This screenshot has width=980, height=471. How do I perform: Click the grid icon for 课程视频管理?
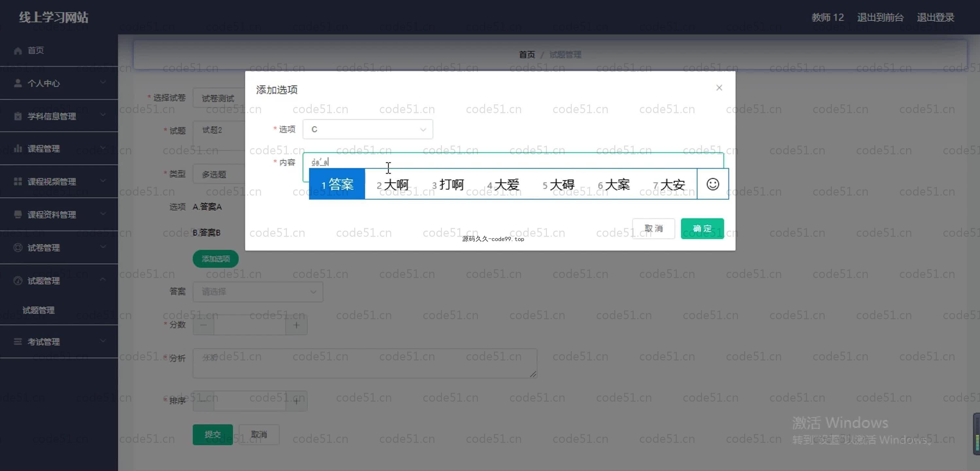tap(18, 182)
